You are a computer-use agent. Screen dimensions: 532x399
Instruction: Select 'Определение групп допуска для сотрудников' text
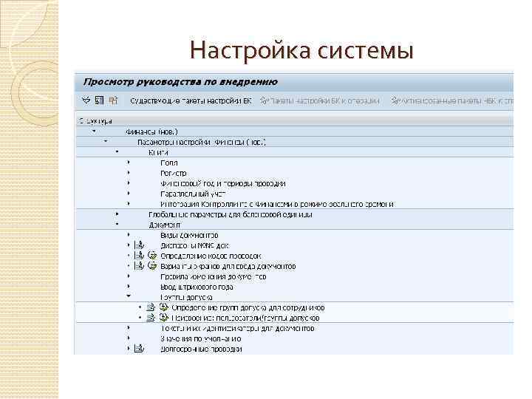tap(248, 307)
